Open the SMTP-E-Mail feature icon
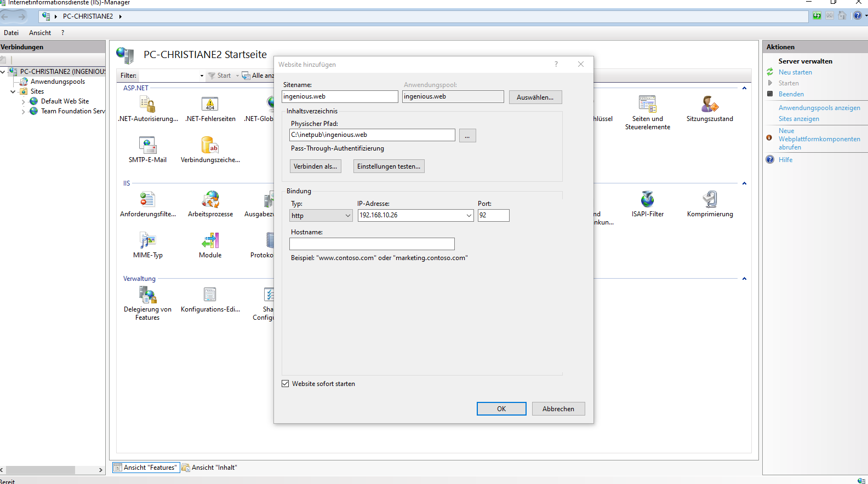This screenshot has height=484, width=868. pyautogui.click(x=148, y=145)
